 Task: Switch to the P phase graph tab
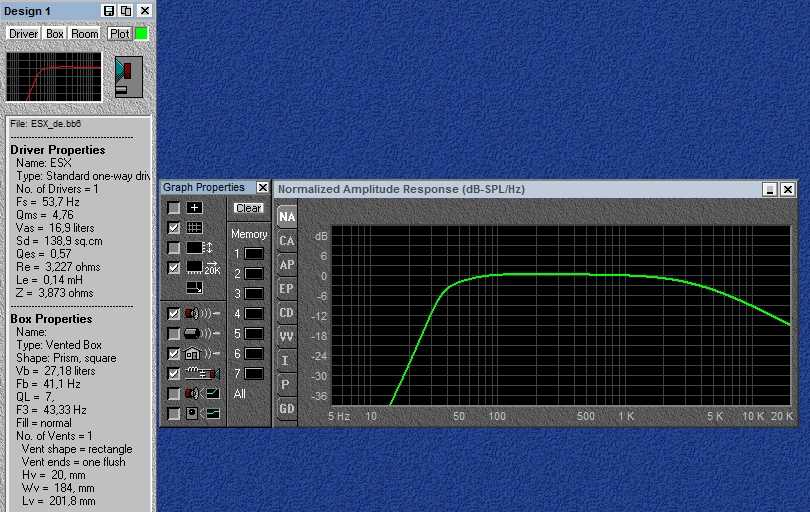287,384
